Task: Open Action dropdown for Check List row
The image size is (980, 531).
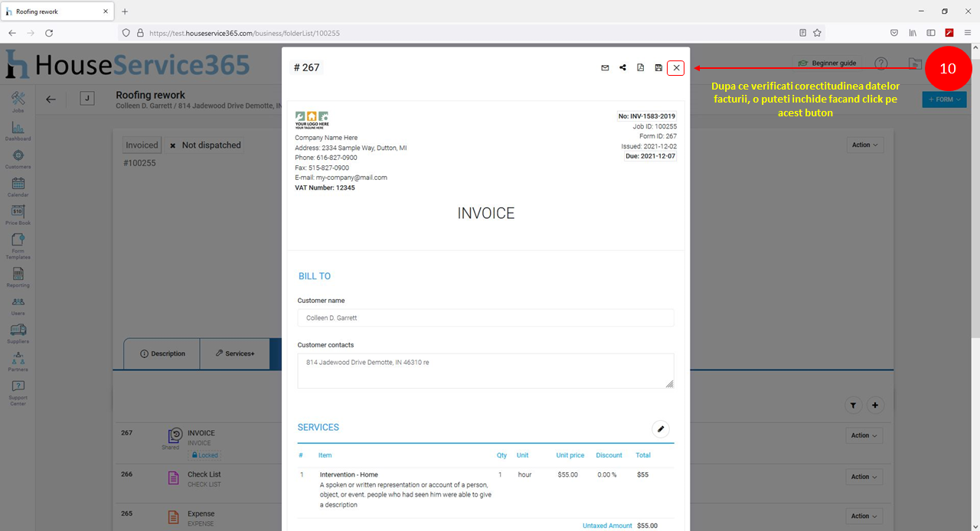Action: pyautogui.click(x=865, y=477)
